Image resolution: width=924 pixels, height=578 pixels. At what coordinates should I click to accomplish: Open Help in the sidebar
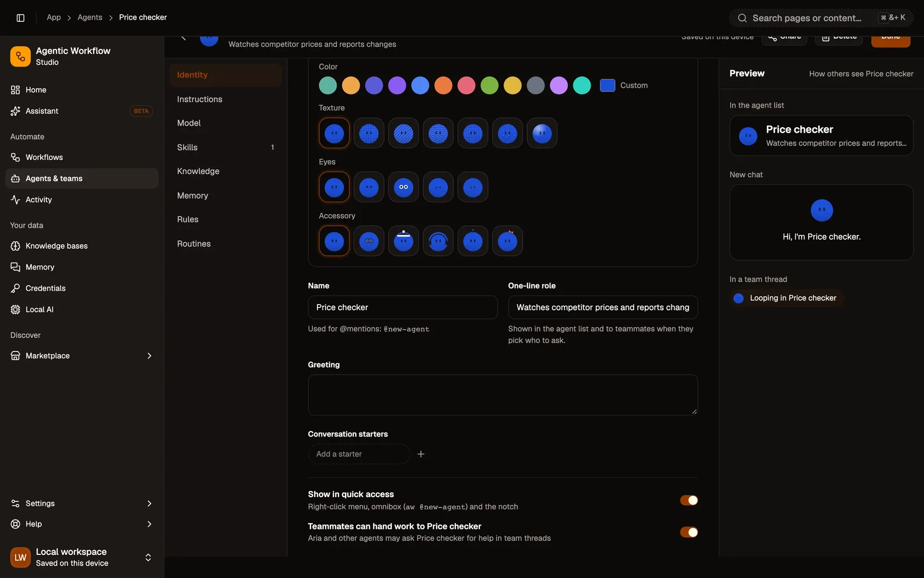click(x=82, y=524)
